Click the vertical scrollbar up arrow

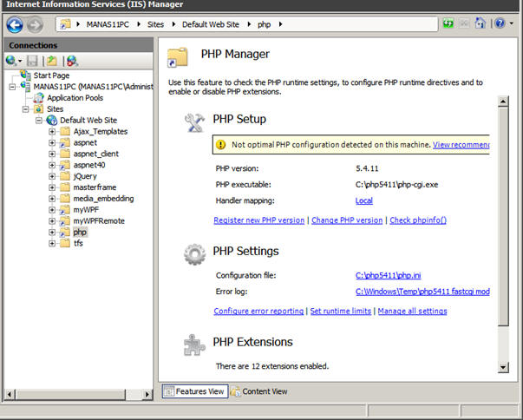click(503, 102)
